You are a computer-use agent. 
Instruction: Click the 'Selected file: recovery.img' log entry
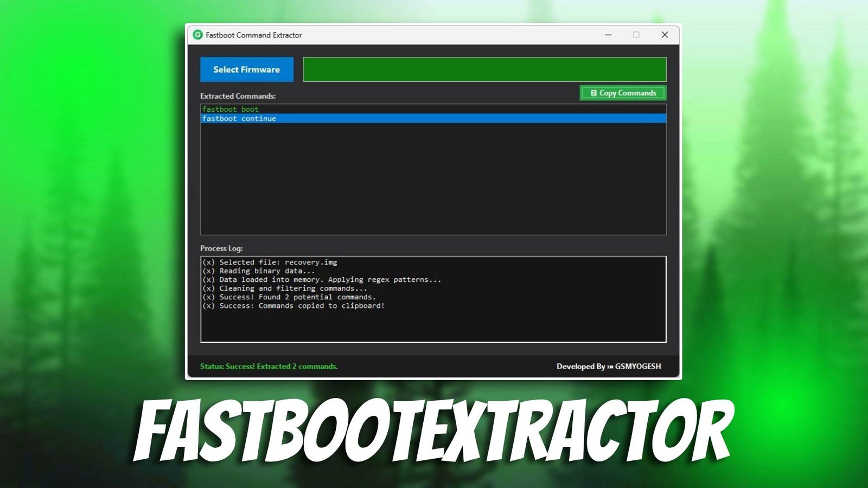(x=270, y=262)
